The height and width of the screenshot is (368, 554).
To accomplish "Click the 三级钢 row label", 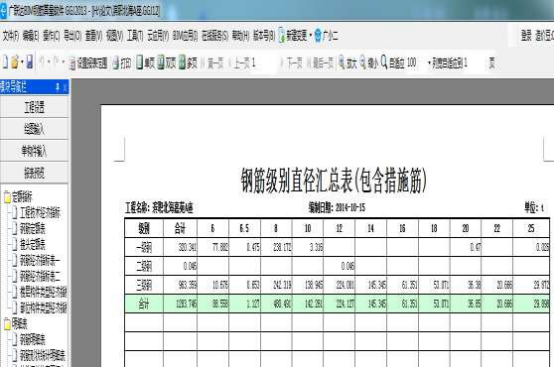I will (x=144, y=285).
